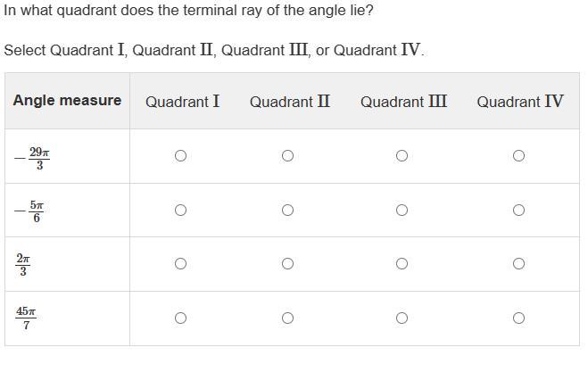The image size is (588, 372).
Task: Mark Quadrant II for 2π/3
Action: pyautogui.click(x=287, y=264)
